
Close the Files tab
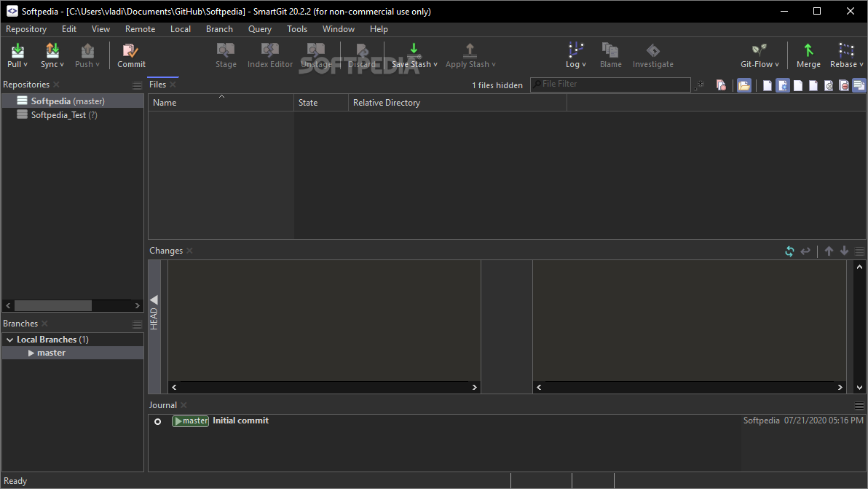pyautogui.click(x=173, y=85)
